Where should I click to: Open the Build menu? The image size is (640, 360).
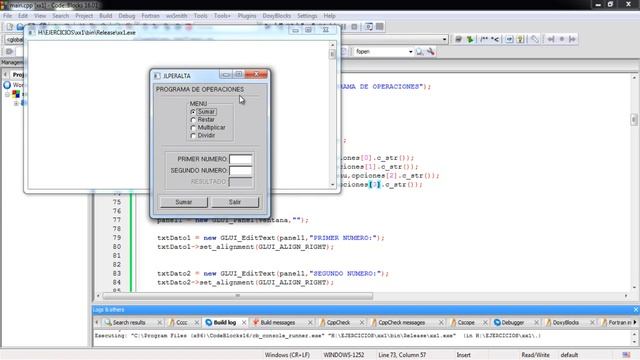tap(106, 16)
